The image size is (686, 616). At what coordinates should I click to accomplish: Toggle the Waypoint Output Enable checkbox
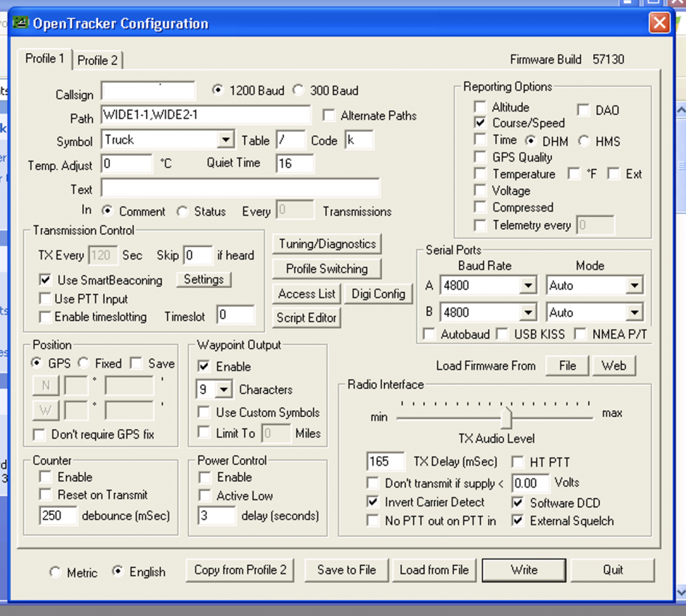[204, 366]
